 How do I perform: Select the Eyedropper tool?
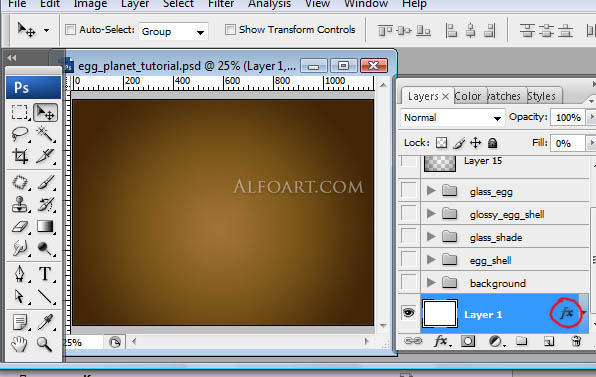pyautogui.click(x=46, y=322)
